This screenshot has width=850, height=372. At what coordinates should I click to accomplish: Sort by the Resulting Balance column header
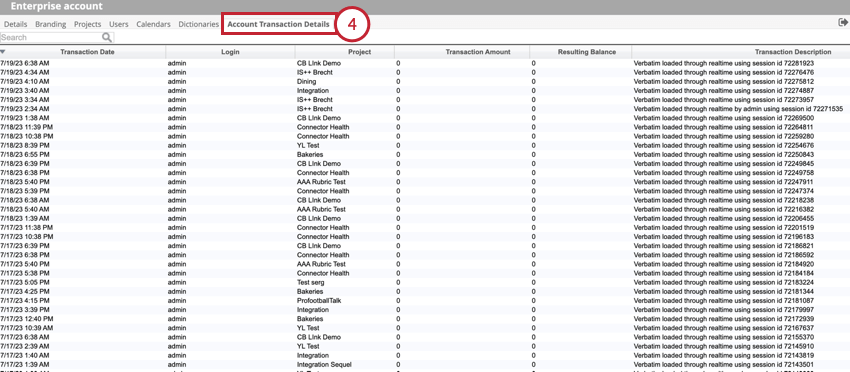(587, 52)
